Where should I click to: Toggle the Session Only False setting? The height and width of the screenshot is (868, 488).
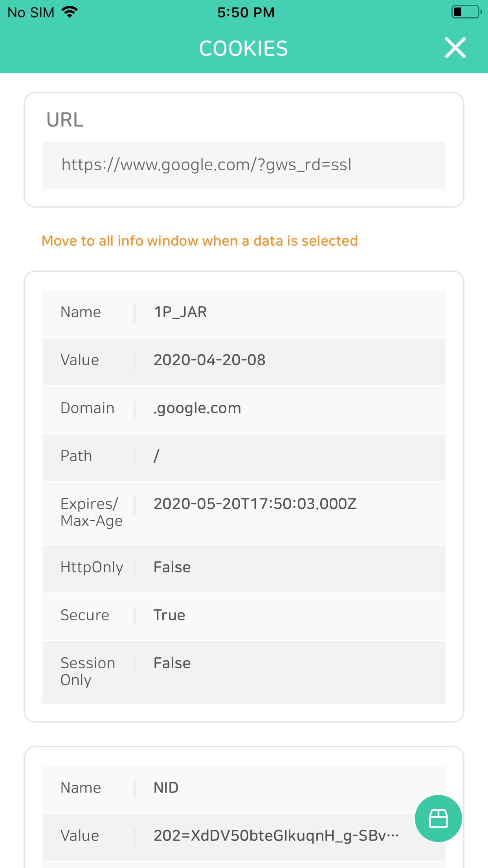point(244,671)
